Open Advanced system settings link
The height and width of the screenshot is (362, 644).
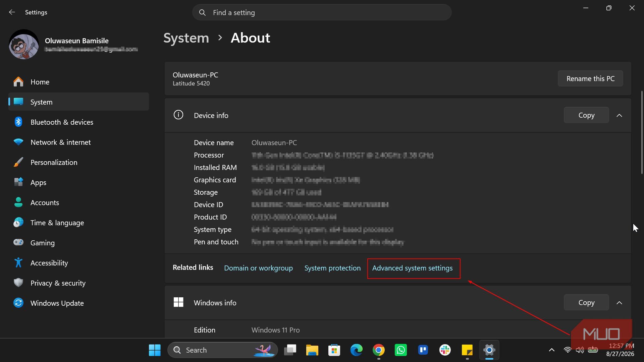tap(412, 268)
